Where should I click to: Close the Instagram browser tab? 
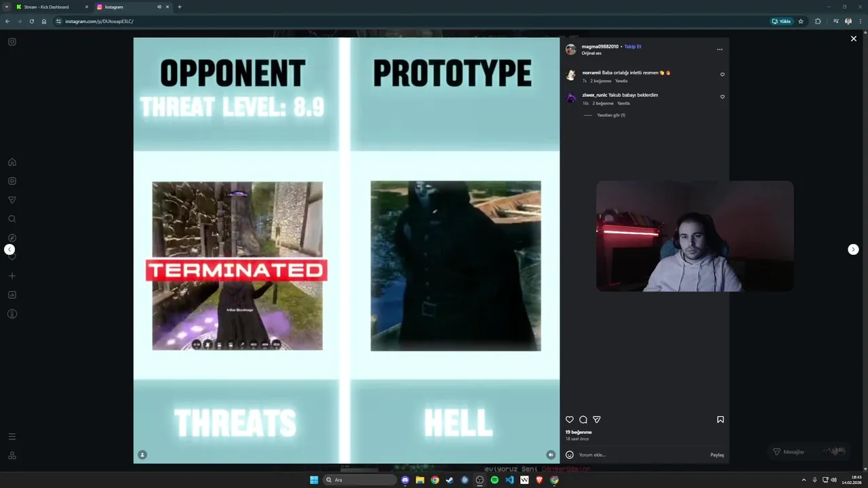pyautogui.click(x=167, y=7)
